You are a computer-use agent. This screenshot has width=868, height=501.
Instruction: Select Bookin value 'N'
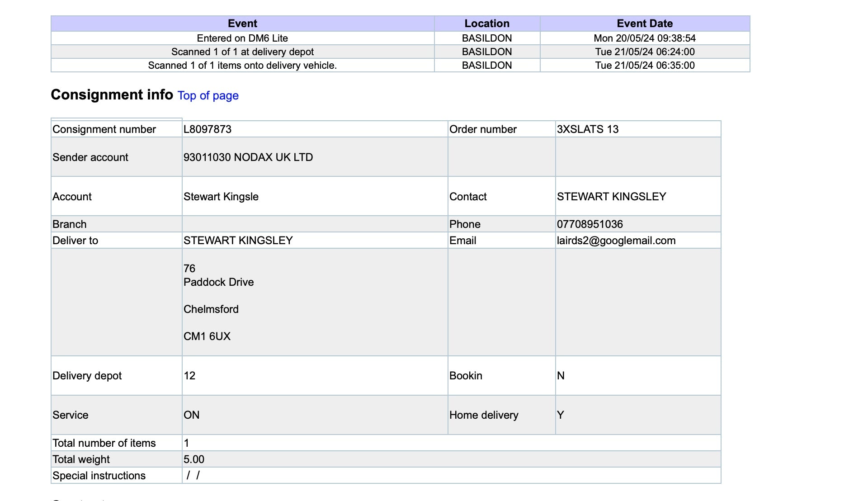coord(561,376)
